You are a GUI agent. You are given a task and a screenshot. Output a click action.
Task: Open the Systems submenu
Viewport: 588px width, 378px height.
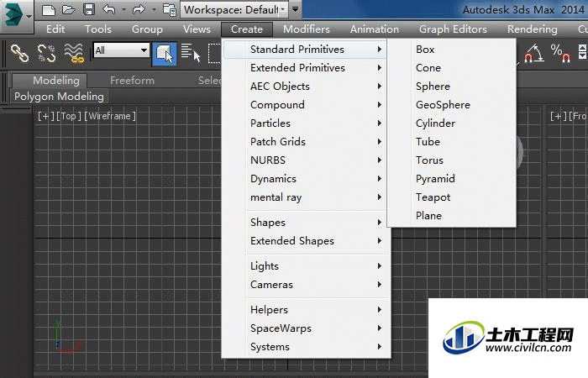[306, 346]
